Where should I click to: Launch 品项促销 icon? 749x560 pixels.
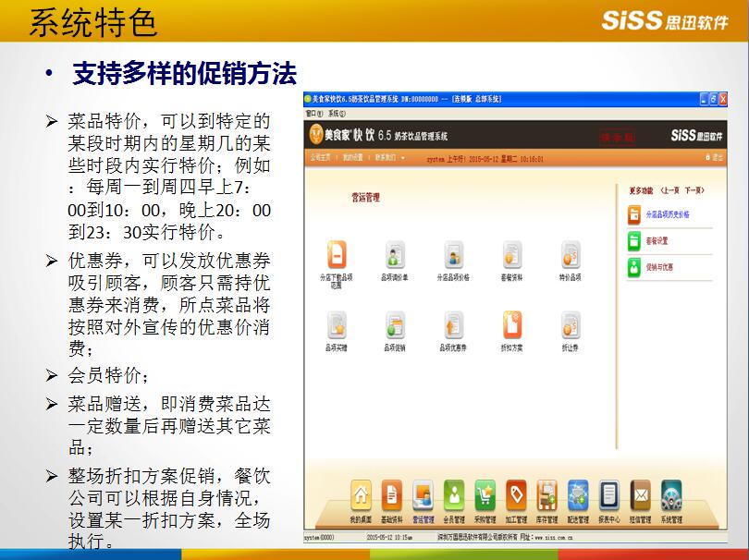tap(396, 325)
